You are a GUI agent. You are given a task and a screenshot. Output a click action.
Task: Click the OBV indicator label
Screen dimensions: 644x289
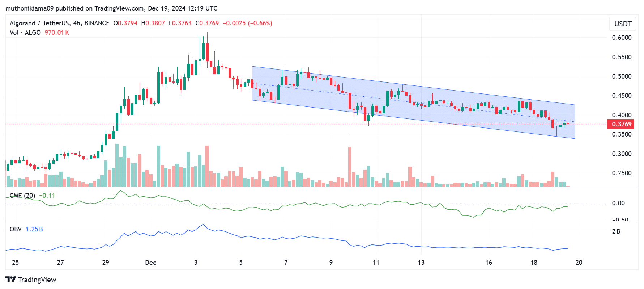16,229
